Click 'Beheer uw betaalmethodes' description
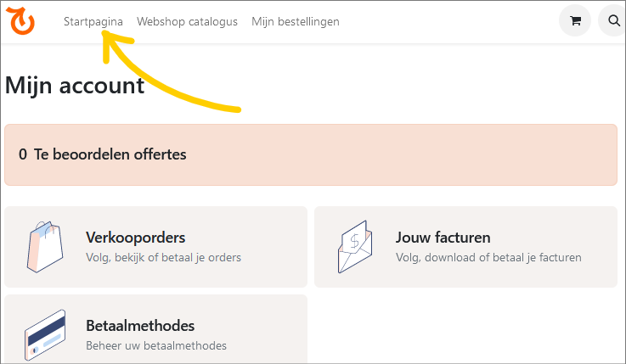This screenshot has height=364, width=626. (156, 345)
